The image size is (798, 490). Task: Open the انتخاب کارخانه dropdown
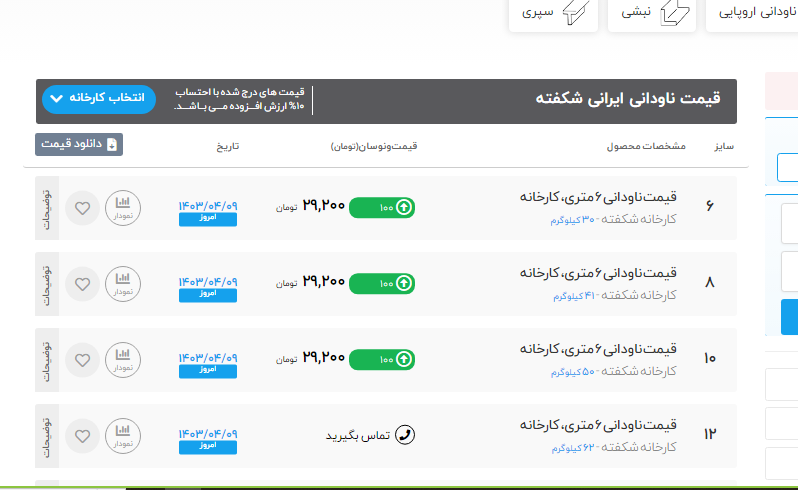click(x=99, y=99)
